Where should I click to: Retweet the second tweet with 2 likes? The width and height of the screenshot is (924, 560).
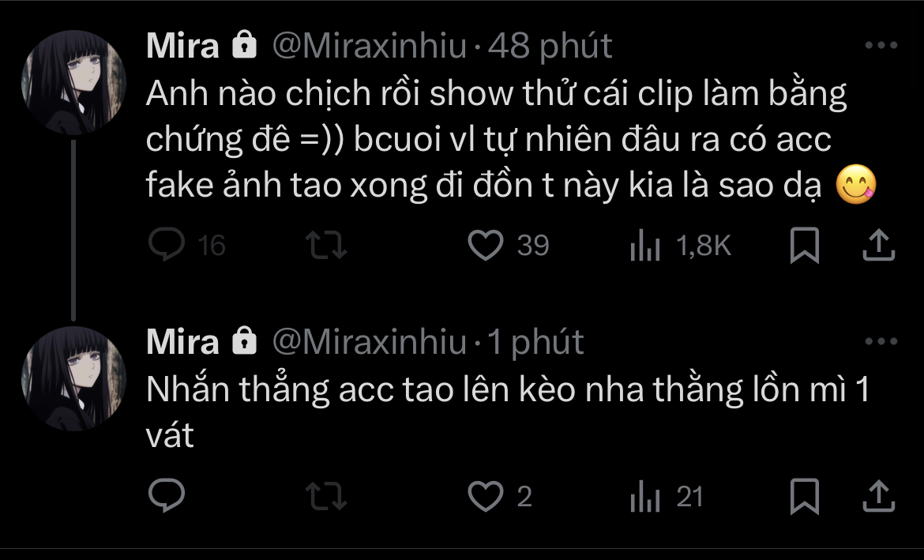[326, 497]
